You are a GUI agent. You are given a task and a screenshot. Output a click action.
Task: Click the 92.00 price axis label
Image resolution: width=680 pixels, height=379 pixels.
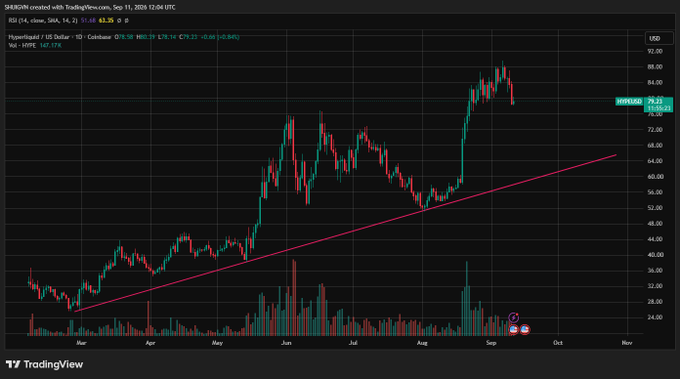pos(655,51)
